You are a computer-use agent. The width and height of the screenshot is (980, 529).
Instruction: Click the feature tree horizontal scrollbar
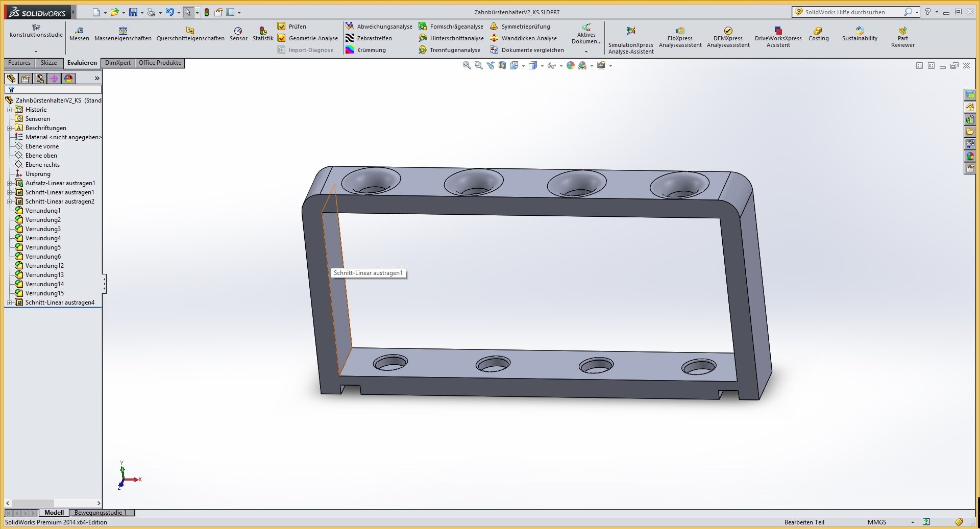tap(33, 503)
